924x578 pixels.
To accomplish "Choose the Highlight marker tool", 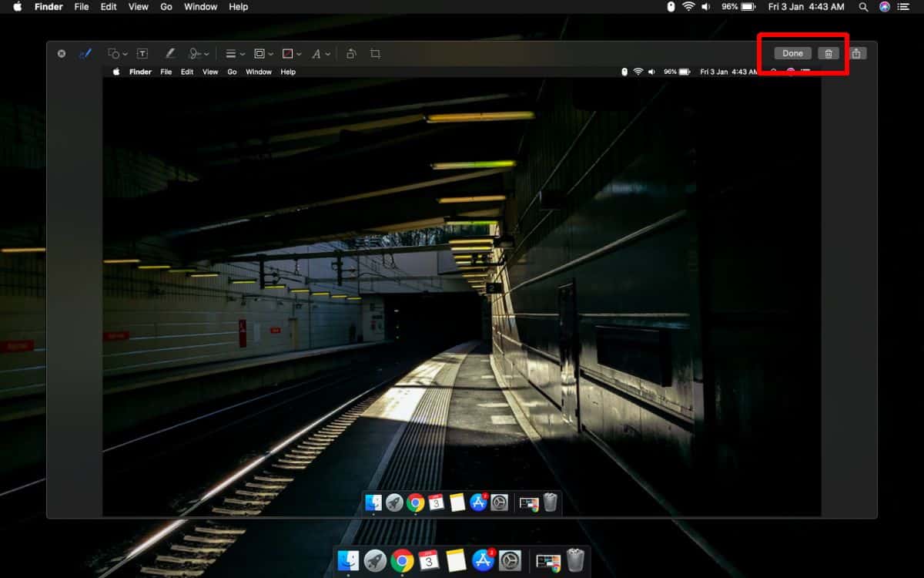I will [x=170, y=54].
